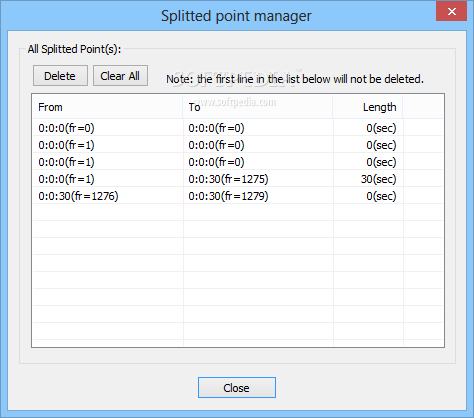Select third row's 0(sec) length cell
Image resolution: width=474 pixels, height=418 pixels.
click(381, 162)
